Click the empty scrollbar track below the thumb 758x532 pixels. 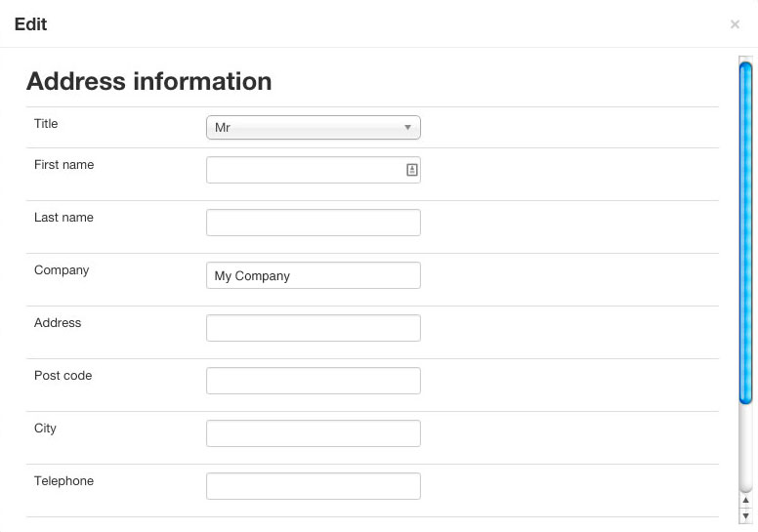[x=746, y=449]
